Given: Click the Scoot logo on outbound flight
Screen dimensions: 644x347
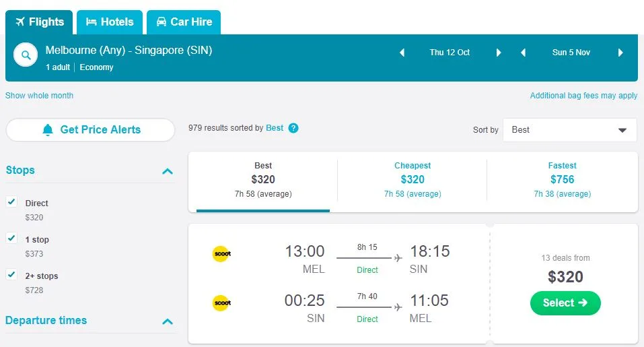Looking at the screenshot, I should pos(221,254).
